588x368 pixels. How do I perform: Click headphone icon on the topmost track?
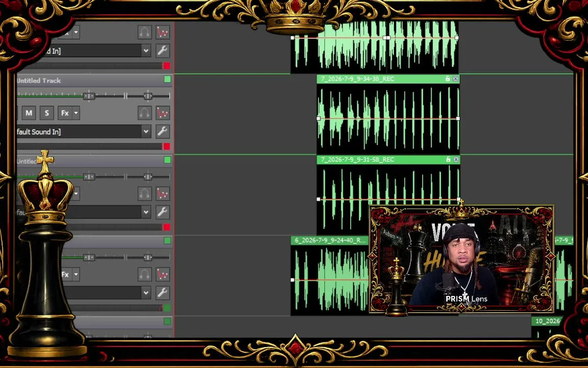click(x=145, y=32)
